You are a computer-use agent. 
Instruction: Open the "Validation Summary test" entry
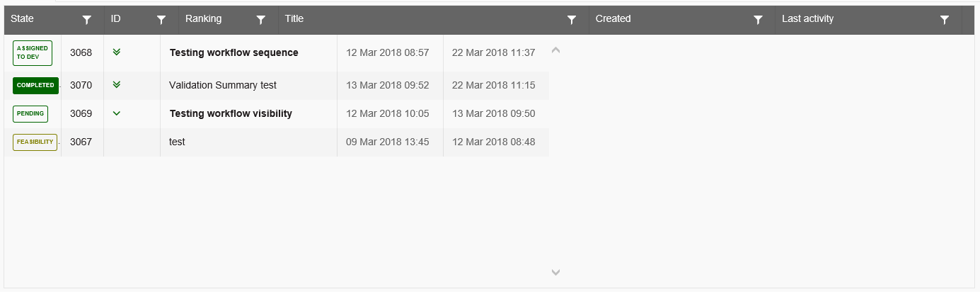(x=222, y=85)
